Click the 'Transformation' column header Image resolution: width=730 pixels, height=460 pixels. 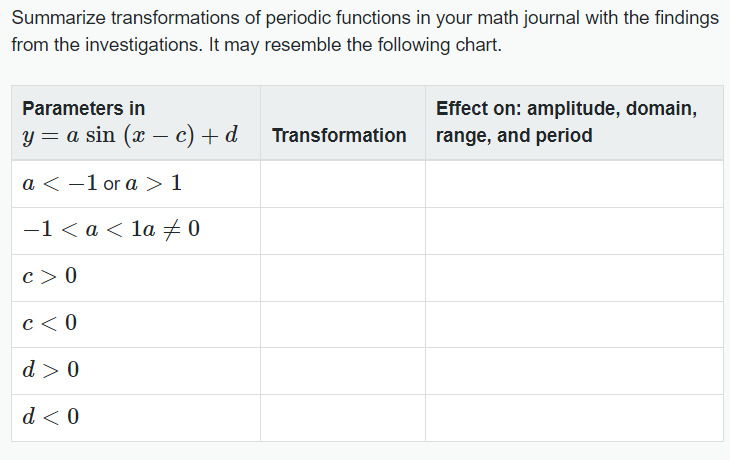[x=339, y=135]
